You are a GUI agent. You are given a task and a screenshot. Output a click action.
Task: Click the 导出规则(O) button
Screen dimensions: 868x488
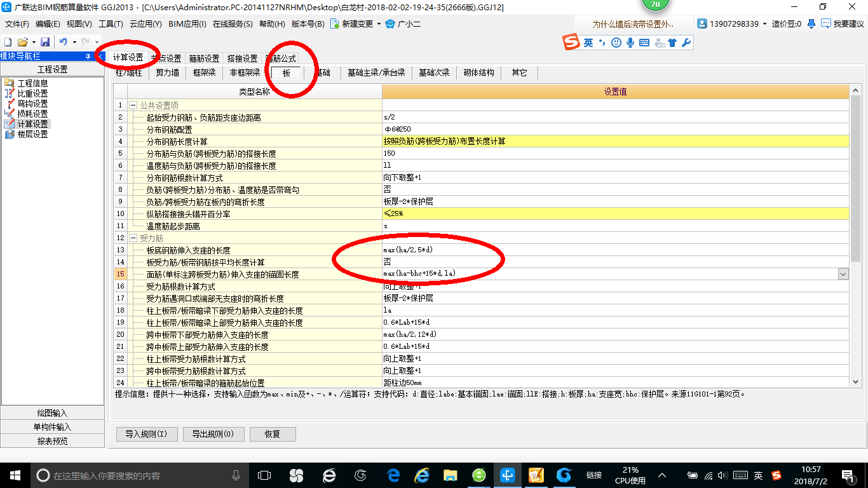tap(213, 434)
